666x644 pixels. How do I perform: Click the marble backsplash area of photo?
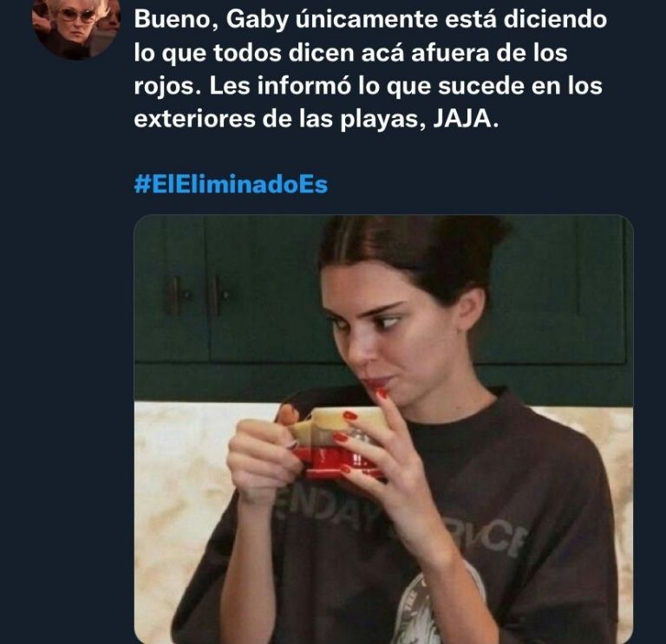coord(179,488)
